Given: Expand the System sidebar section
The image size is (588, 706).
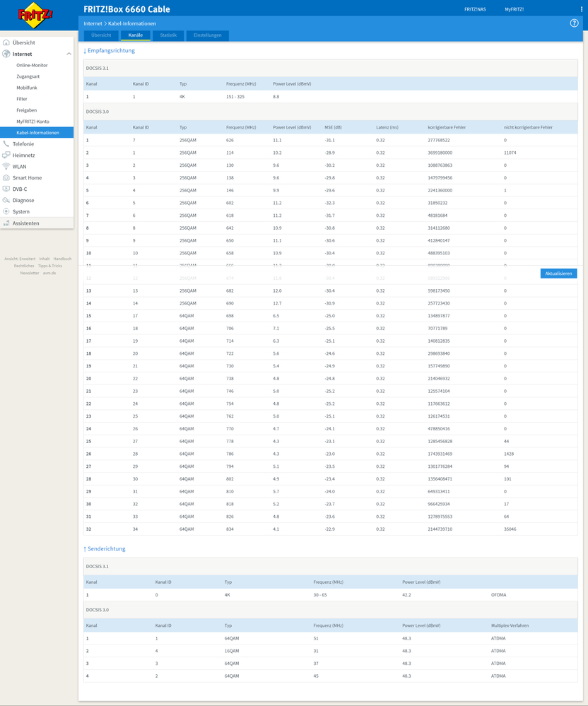Looking at the screenshot, I should pyautogui.click(x=21, y=211).
